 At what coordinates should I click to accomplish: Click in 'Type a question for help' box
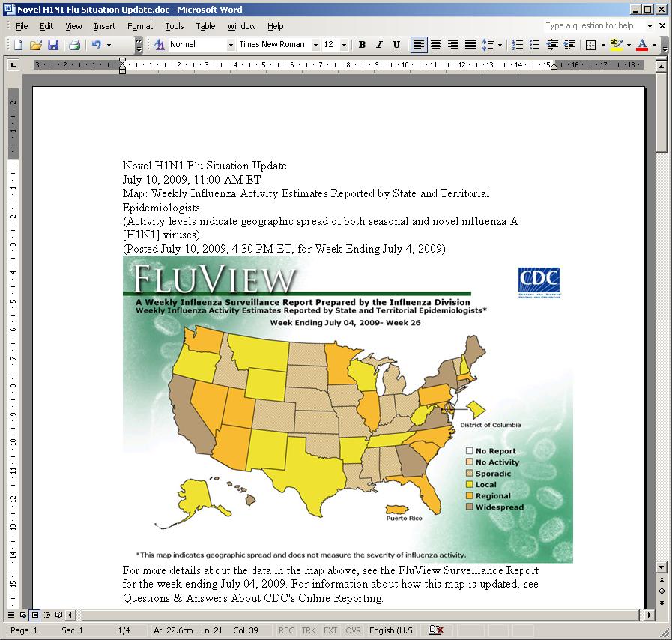coord(594,25)
